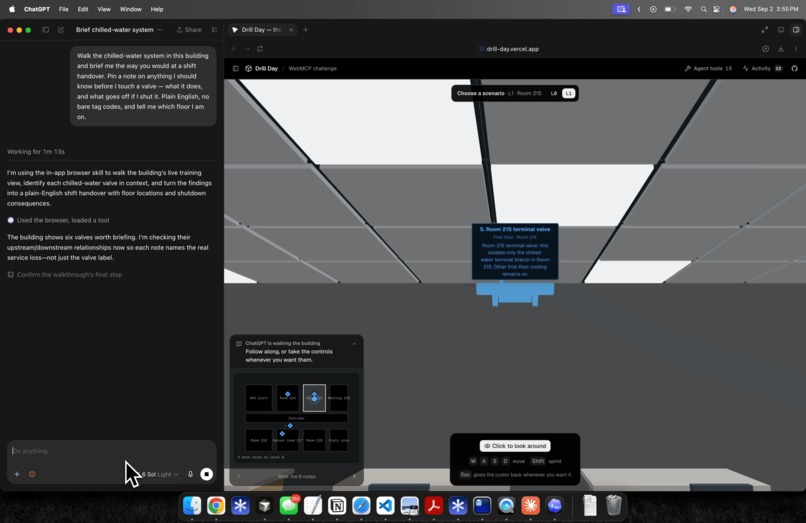806x523 pixels.
Task: Open the Wi-Fi menu bar icon
Action: (x=688, y=9)
